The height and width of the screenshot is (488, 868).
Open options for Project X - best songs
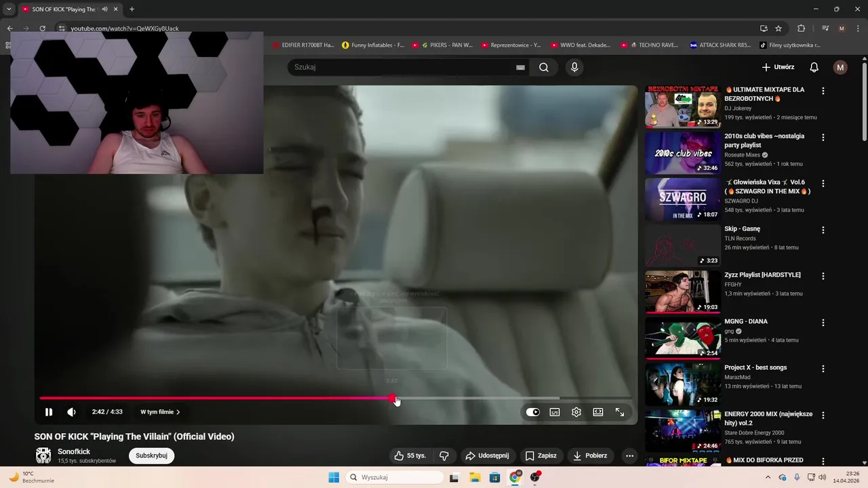823,369
